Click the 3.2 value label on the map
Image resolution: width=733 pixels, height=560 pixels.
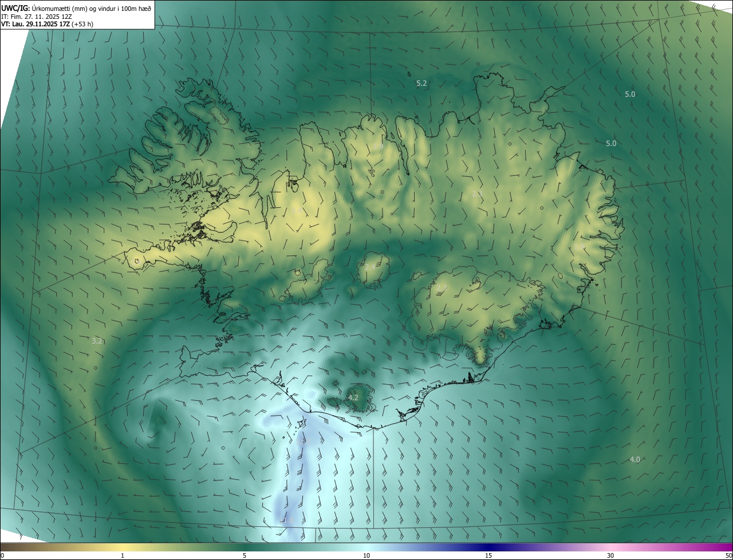point(97,341)
